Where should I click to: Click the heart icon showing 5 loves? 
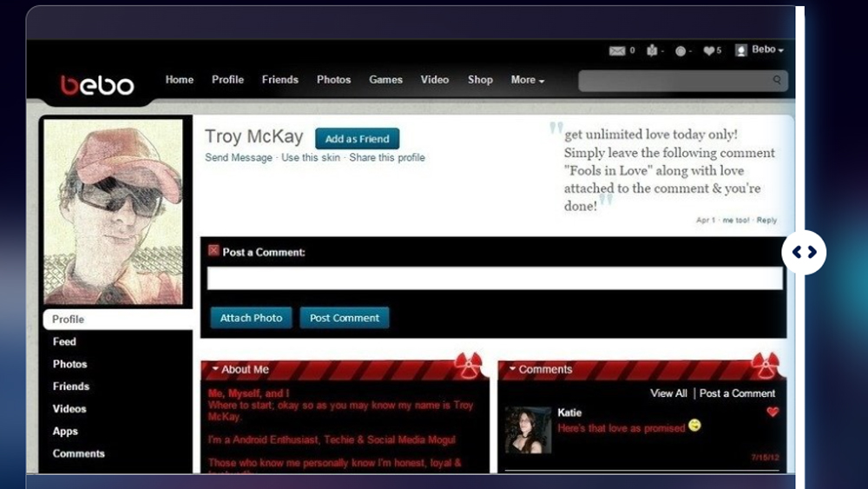tap(709, 50)
